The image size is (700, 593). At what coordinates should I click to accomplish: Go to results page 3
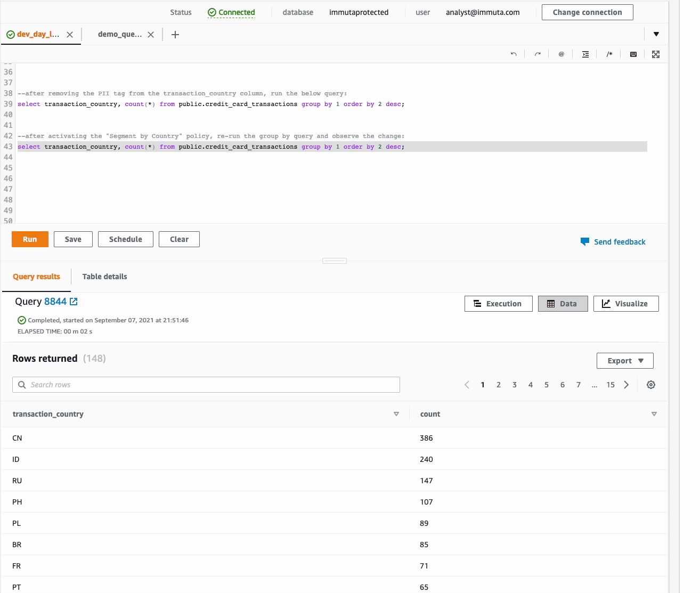515,385
